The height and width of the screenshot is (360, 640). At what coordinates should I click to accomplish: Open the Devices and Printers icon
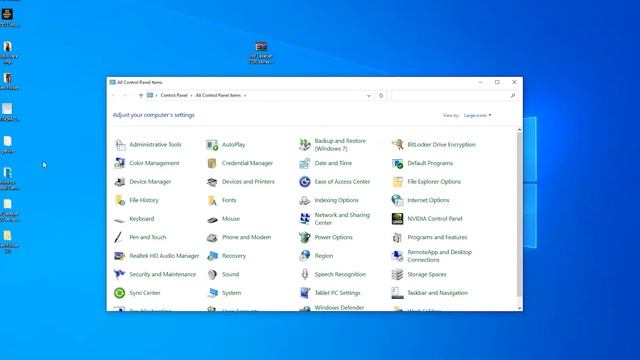212,182
